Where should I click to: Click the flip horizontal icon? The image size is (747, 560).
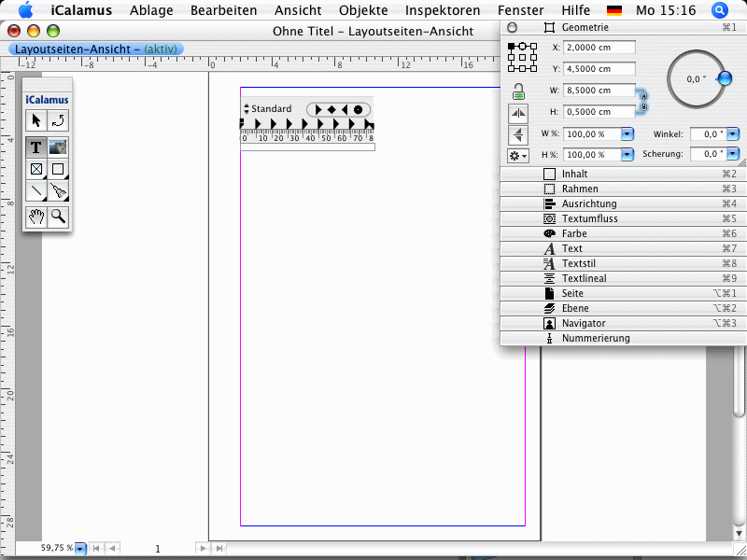click(x=517, y=113)
